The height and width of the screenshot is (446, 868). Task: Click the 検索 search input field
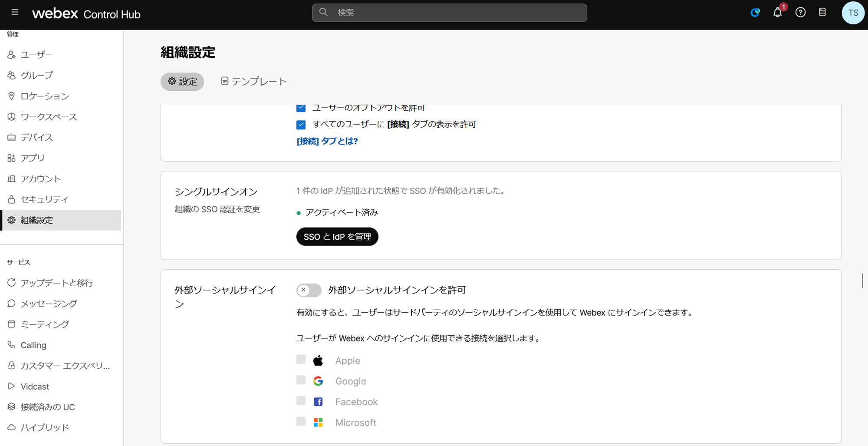[x=449, y=13]
